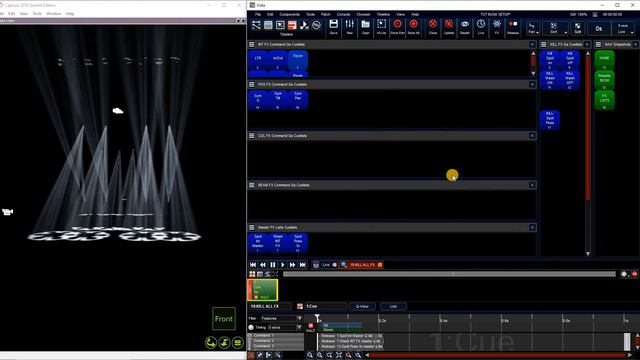The width and height of the screenshot is (640, 360).
Task: Click the Wash INT FX master button
Action: tap(278, 243)
